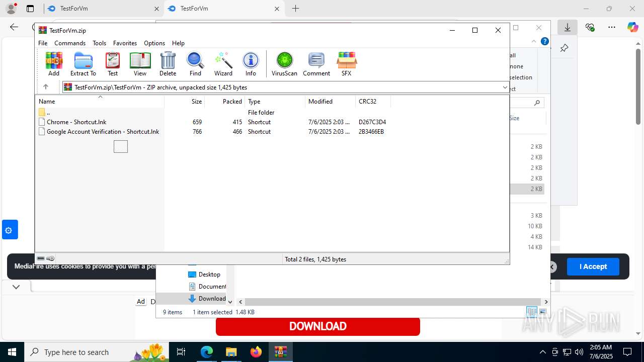Create SFX self-extracting archive
The height and width of the screenshot is (362, 644).
(346, 64)
